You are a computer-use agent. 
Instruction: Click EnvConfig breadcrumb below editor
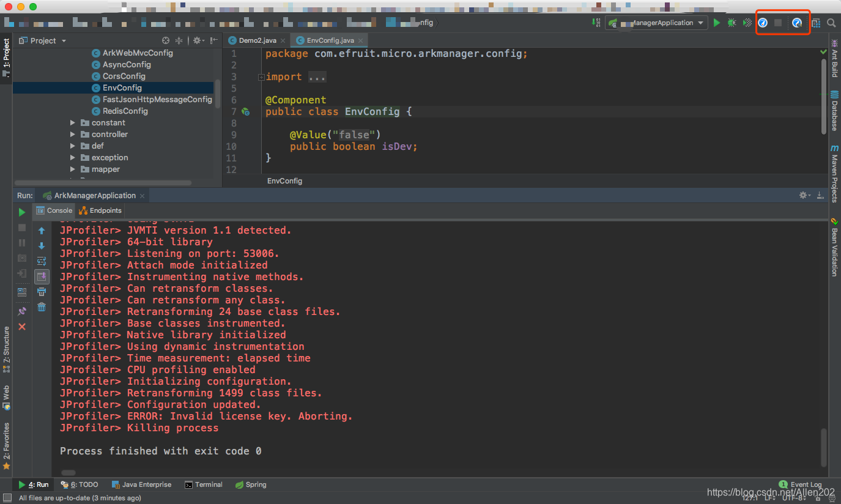(x=284, y=181)
